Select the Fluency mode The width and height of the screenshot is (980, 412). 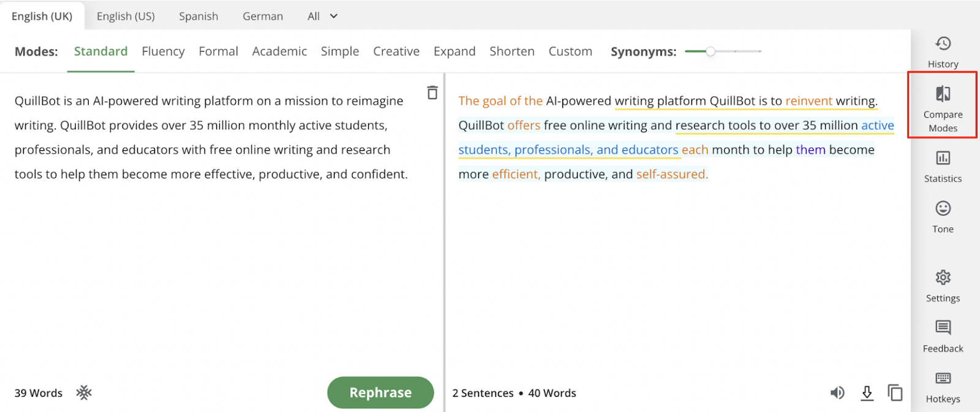(163, 51)
